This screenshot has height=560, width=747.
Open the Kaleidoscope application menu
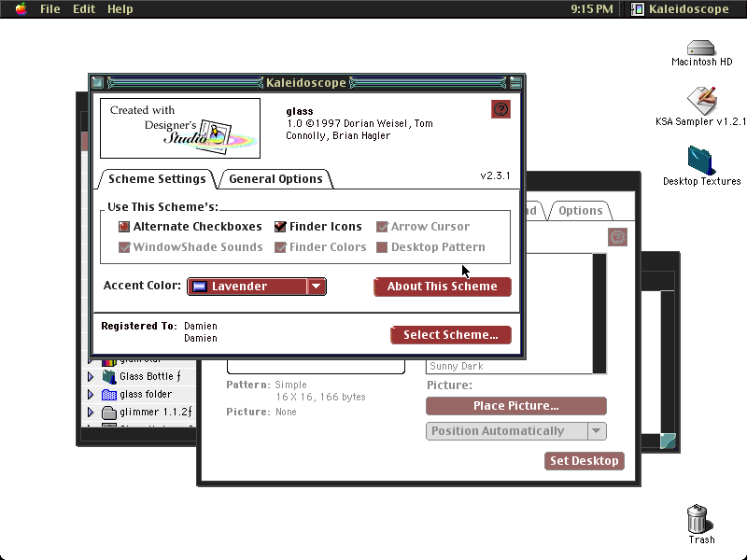[681, 9]
